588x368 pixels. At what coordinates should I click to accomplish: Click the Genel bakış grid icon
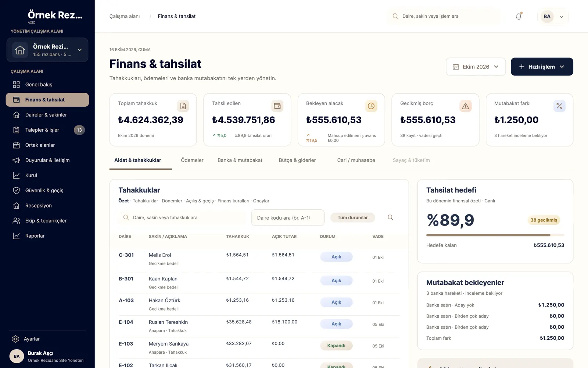(x=16, y=85)
